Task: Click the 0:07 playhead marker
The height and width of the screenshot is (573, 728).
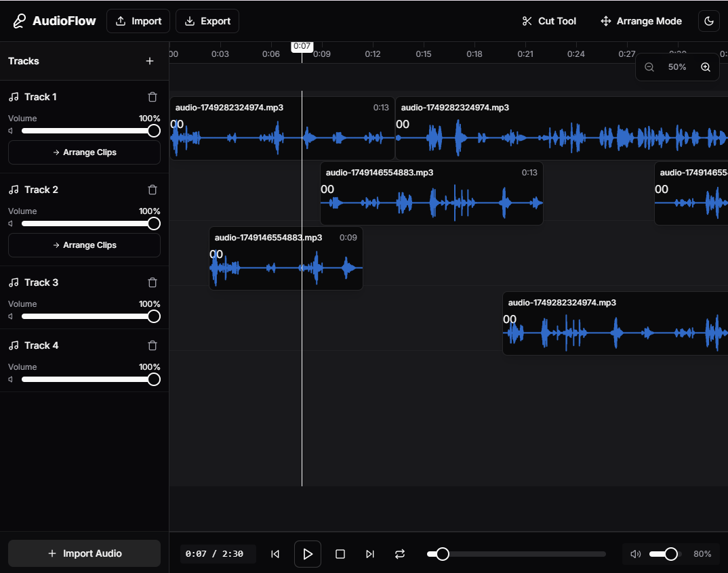Action: click(x=302, y=46)
